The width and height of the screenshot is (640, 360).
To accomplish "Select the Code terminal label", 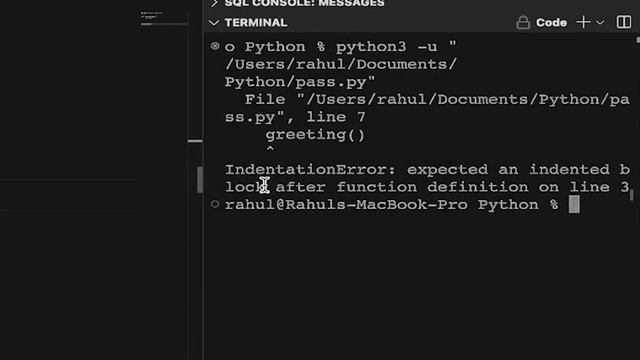I will (551, 22).
